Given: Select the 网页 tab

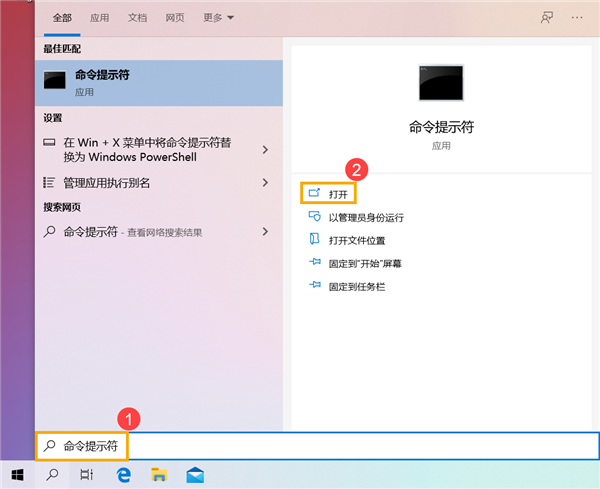Looking at the screenshot, I should tap(175, 18).
